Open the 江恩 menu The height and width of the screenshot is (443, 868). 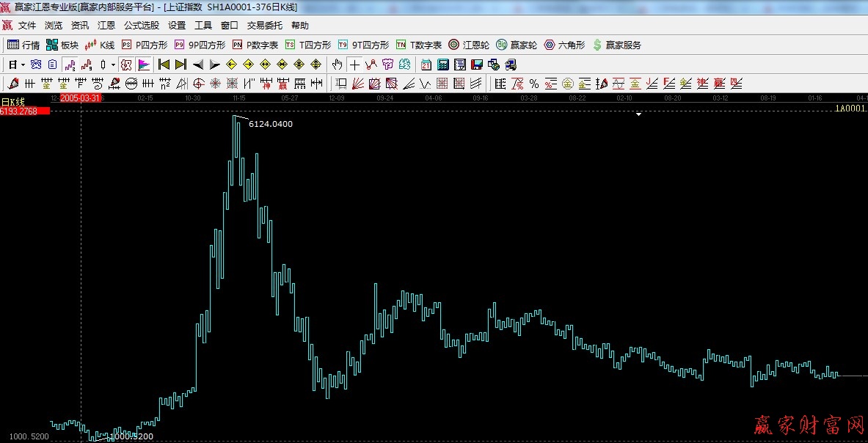(106, 26)
